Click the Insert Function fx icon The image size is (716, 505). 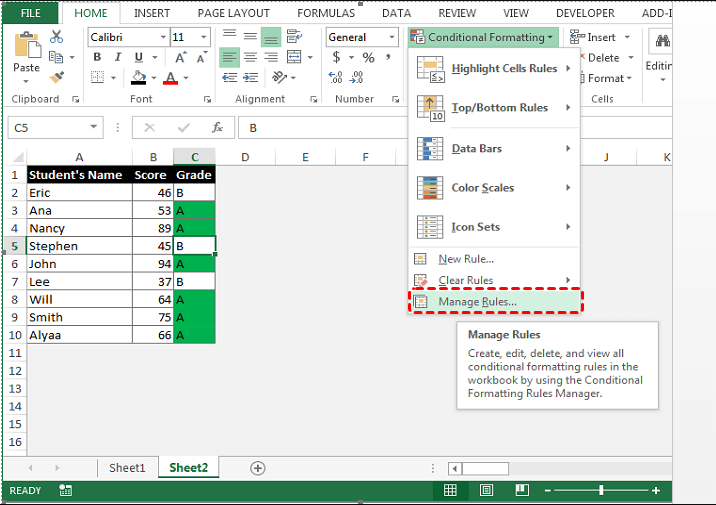pyautogui.click(x=216, y=128)
